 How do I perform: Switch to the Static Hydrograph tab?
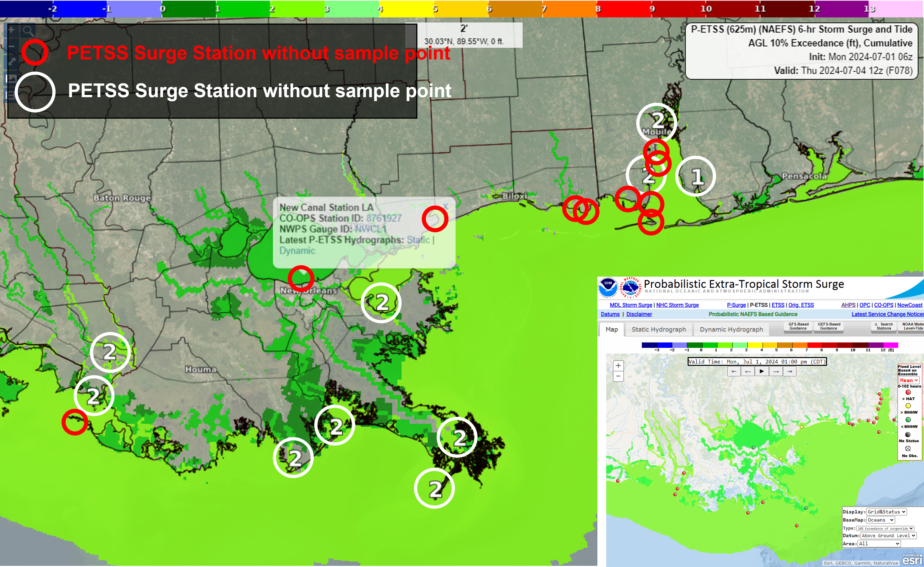[x=658, y=329]
